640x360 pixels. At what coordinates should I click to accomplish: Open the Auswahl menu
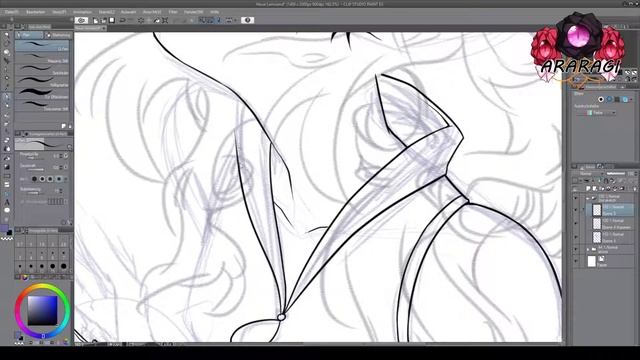(x=128, y=12)
